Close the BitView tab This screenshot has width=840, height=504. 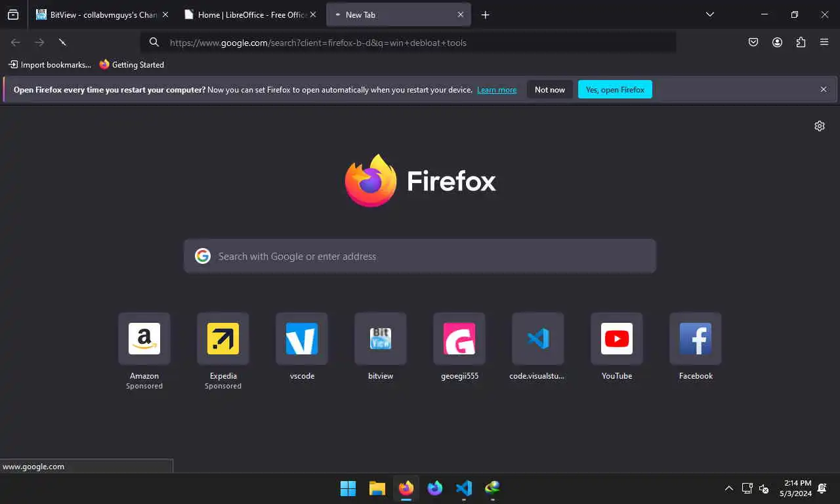pyautogui.click(x=165, y=14)
